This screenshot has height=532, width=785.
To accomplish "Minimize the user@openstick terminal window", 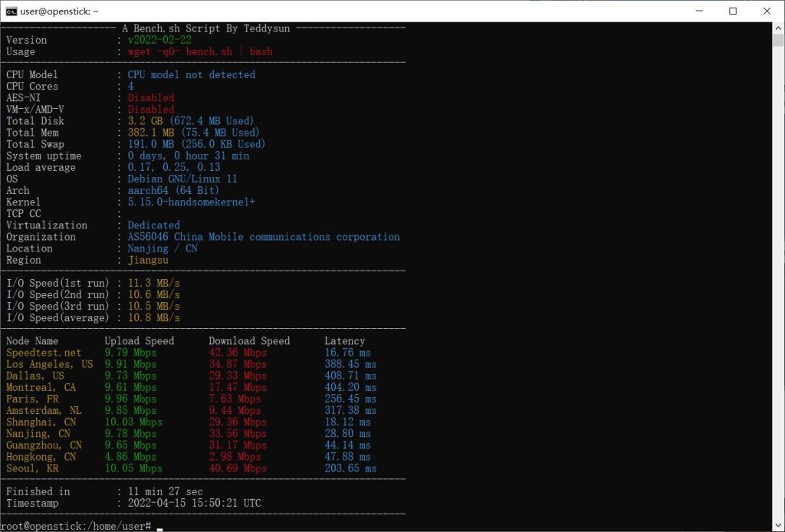I will (x=700, y=11).
